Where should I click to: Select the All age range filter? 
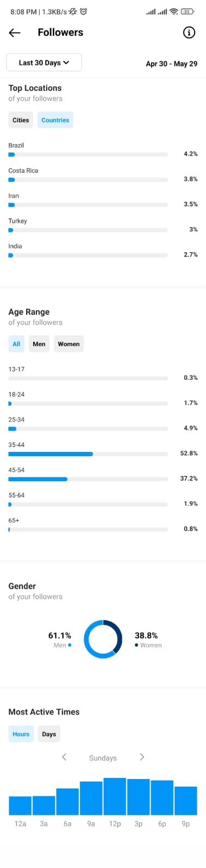(x=16, y=344)
